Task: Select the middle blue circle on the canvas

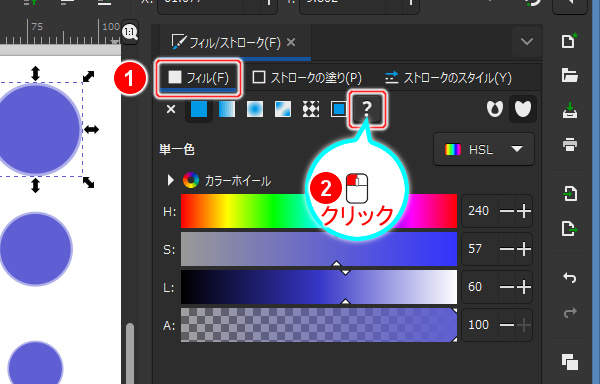Action: pos(36,249)
